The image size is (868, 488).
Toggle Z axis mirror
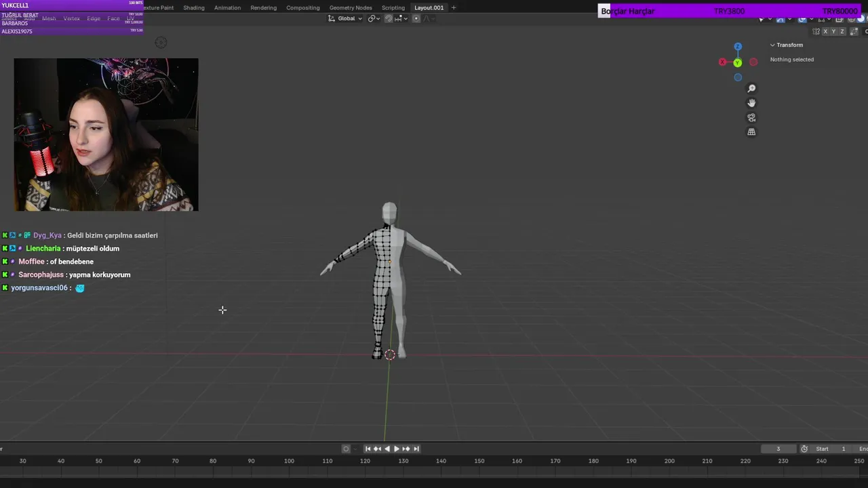(x=842, y=31)
